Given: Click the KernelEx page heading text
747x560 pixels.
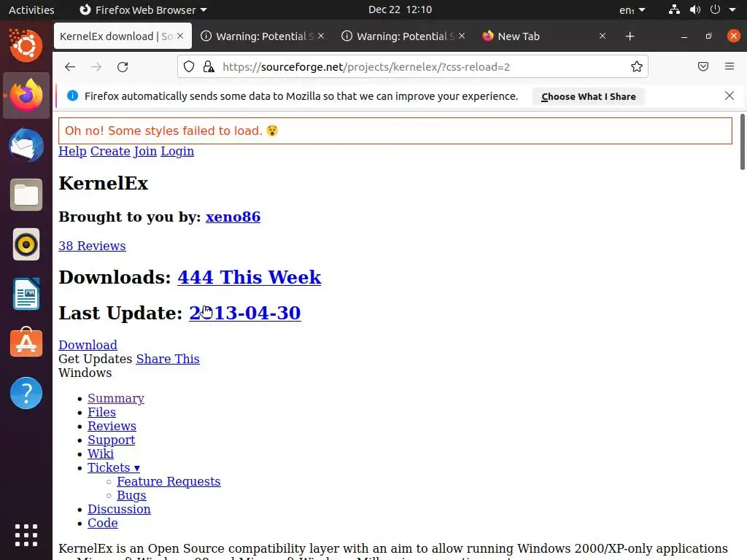Looking at the screenshot, I should pos(104,183).
